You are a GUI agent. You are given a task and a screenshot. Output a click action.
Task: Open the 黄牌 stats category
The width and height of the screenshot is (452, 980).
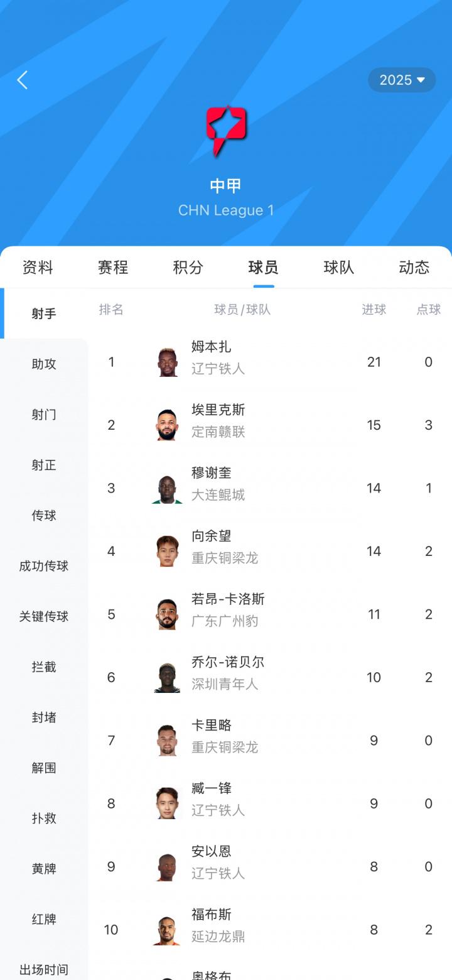click(43, 869)
